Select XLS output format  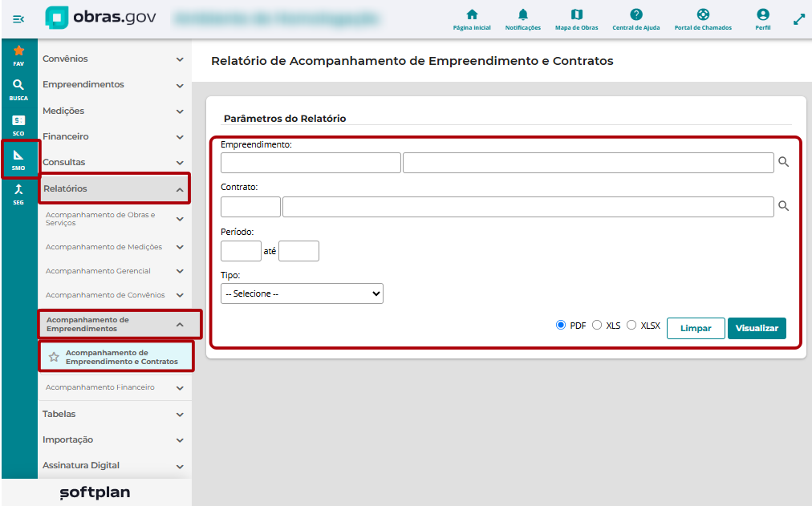click(x=597, y=325)
